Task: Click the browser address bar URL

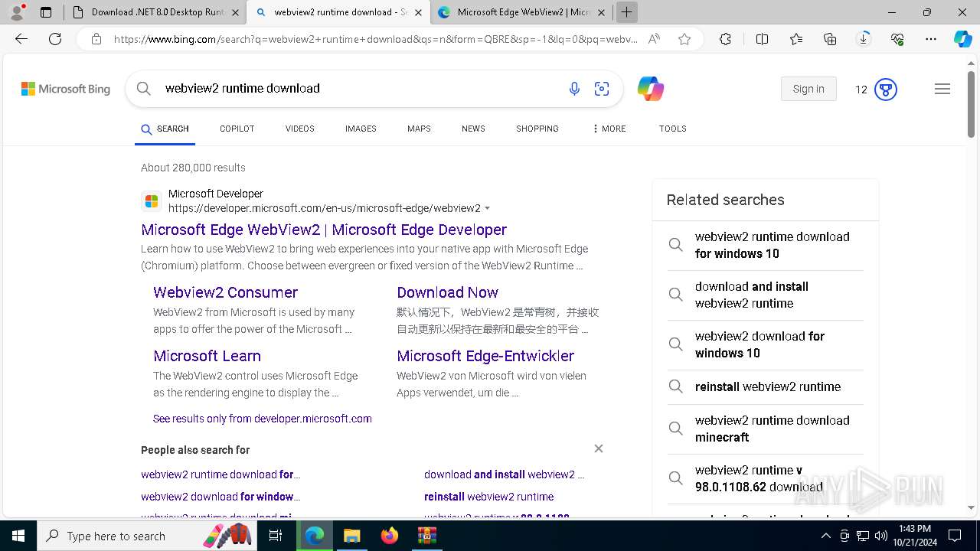Action: pyautogui.click(x=375, y=39)
